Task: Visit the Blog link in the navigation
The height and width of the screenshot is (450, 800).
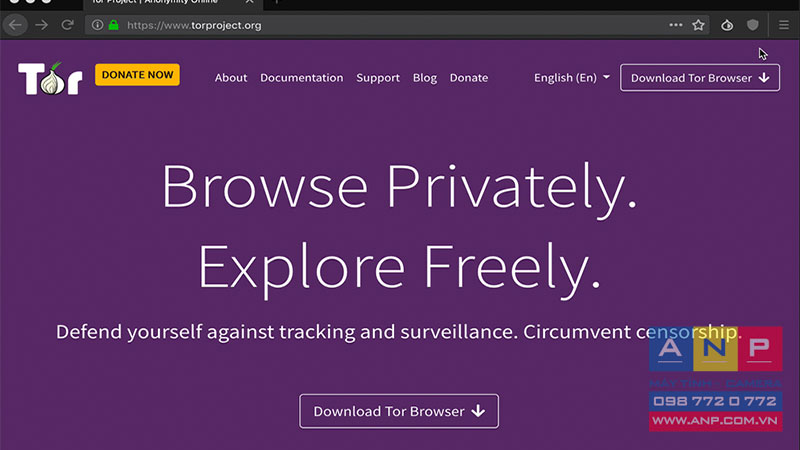Action: click(x=424, y=78)
